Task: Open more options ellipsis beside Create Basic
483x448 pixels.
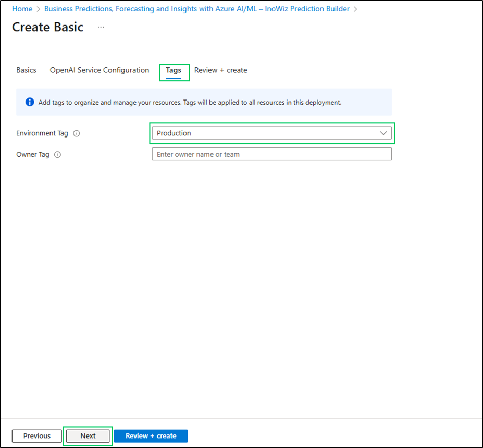Action: point(101,27)
